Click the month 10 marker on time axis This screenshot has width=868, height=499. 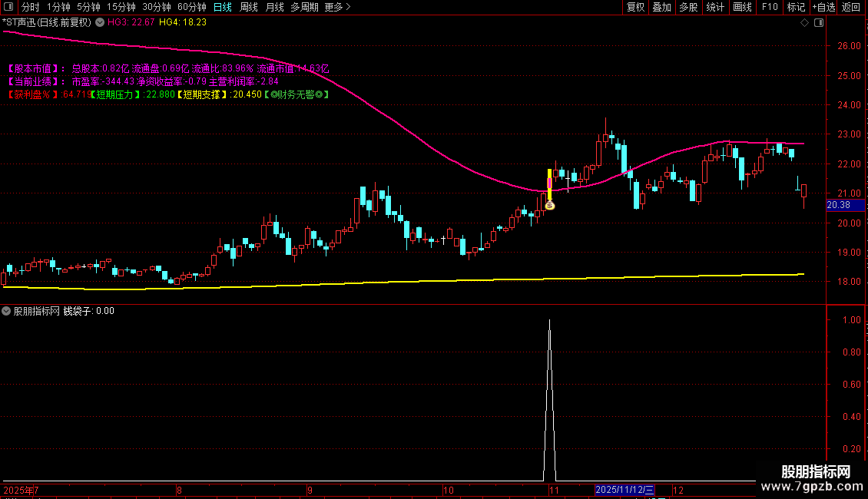click(449, 490)
